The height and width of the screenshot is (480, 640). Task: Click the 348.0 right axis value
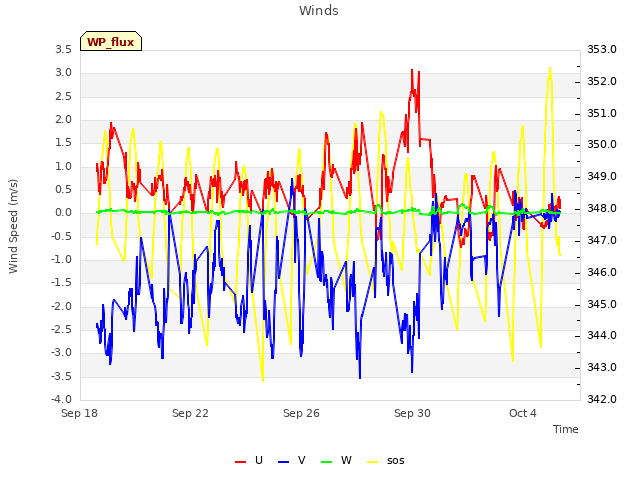(602, 209)
